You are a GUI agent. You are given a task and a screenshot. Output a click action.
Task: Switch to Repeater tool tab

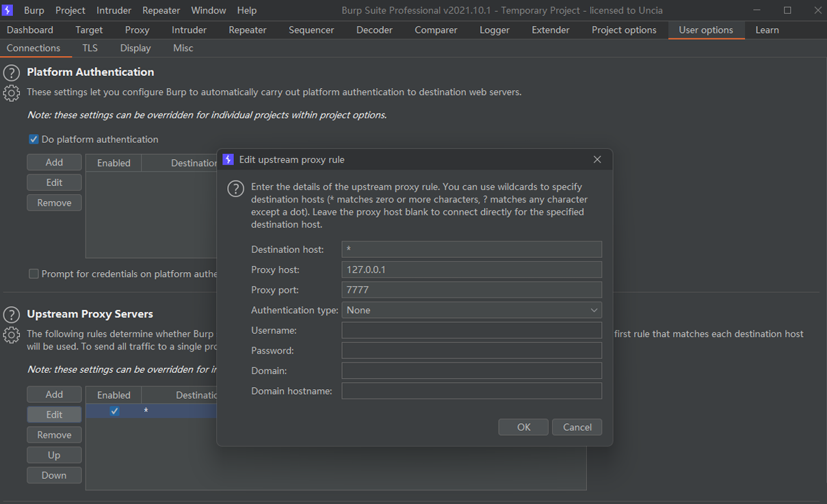pos(248,30)
